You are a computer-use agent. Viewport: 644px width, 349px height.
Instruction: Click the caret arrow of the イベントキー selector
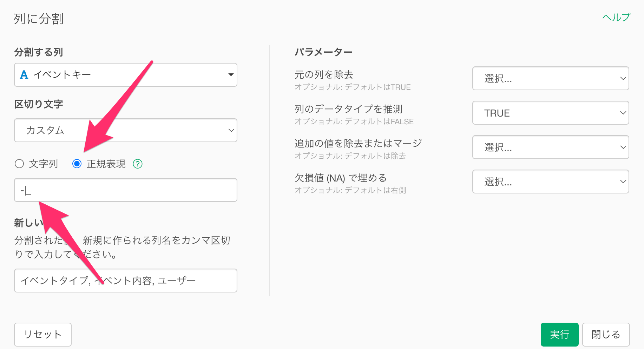click(x=231, y=75)
